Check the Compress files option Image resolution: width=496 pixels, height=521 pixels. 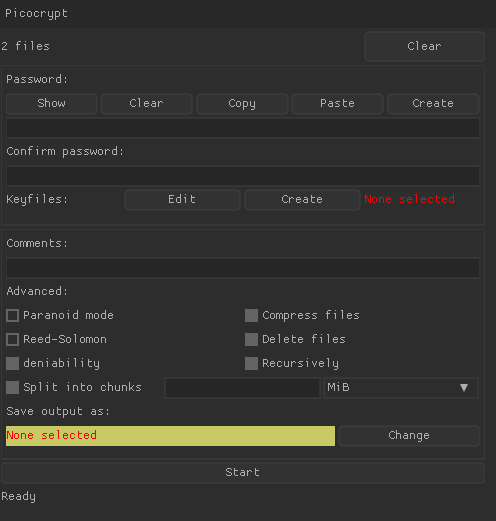(x=251, y=315)
